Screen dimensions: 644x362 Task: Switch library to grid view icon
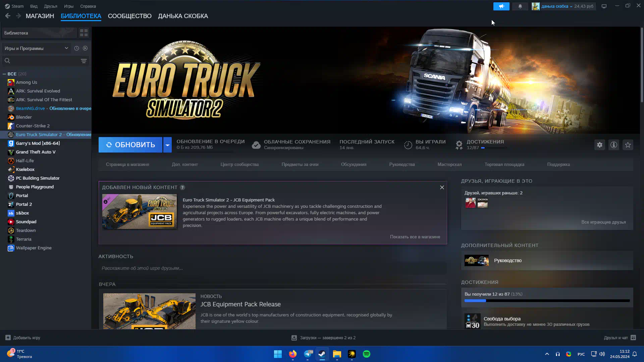pyautogui.click(x=84, y=33)
